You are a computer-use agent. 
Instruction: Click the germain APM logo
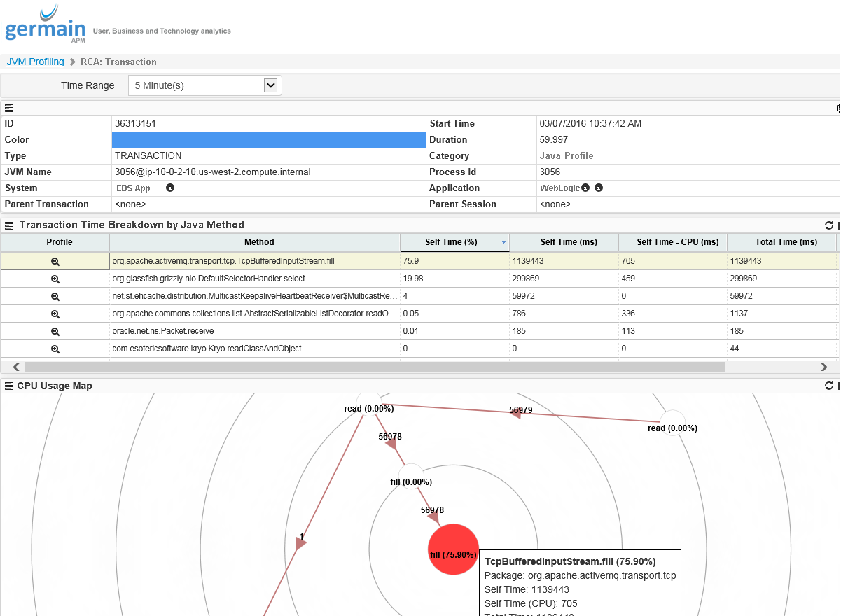(46, 28)
